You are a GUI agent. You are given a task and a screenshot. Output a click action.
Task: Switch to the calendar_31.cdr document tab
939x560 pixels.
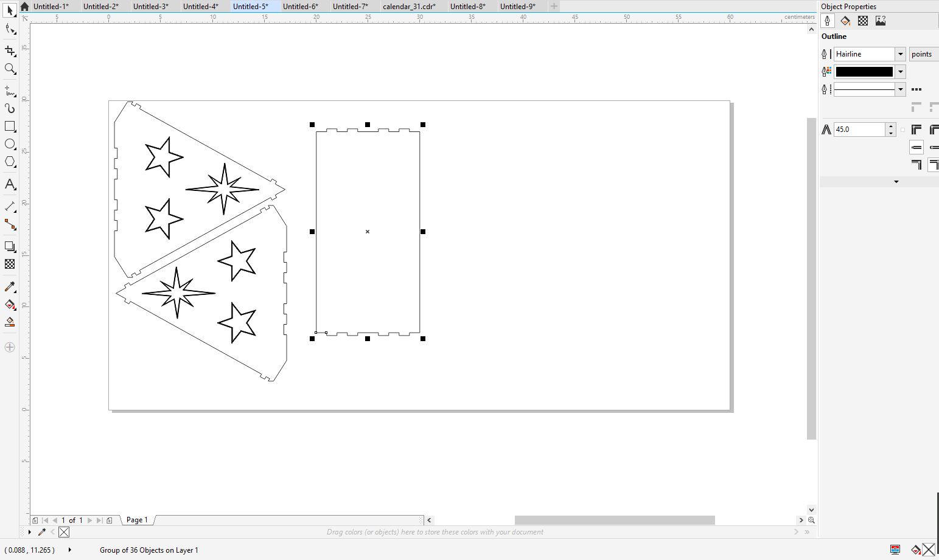tap(408, 6)
